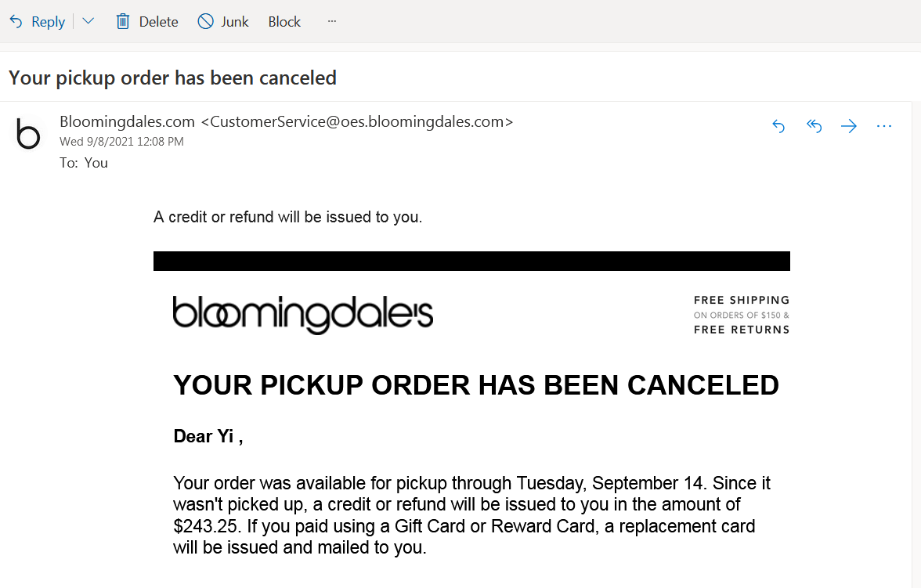Hit the Reply all double-arrow icon

[x=814, y=126]
